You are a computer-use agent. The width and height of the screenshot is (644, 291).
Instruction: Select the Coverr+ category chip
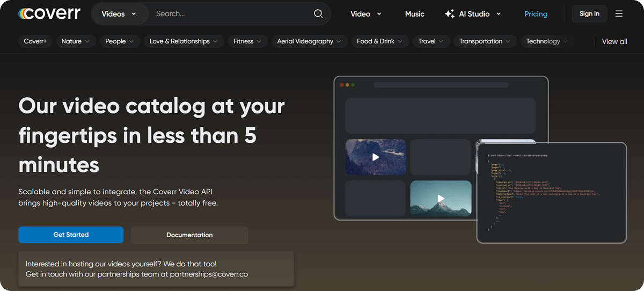[x=35, y=41]
